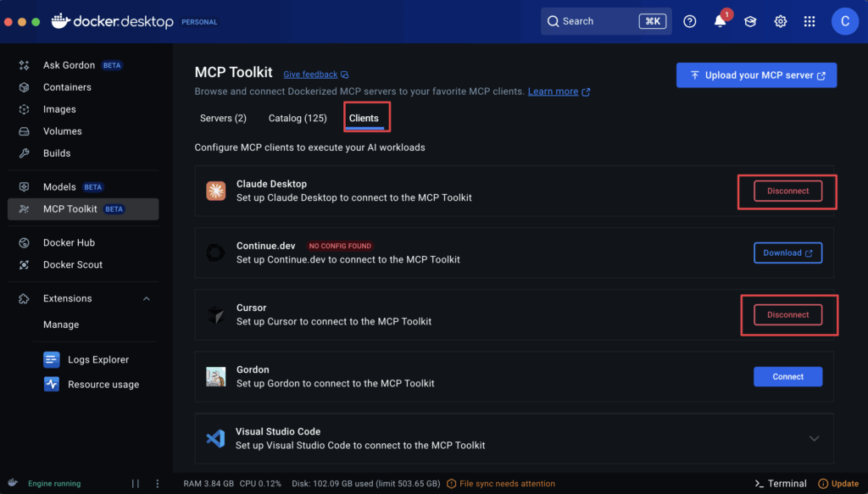
Task: Pause Docker engine from status bar
Action: click(136, 484)
